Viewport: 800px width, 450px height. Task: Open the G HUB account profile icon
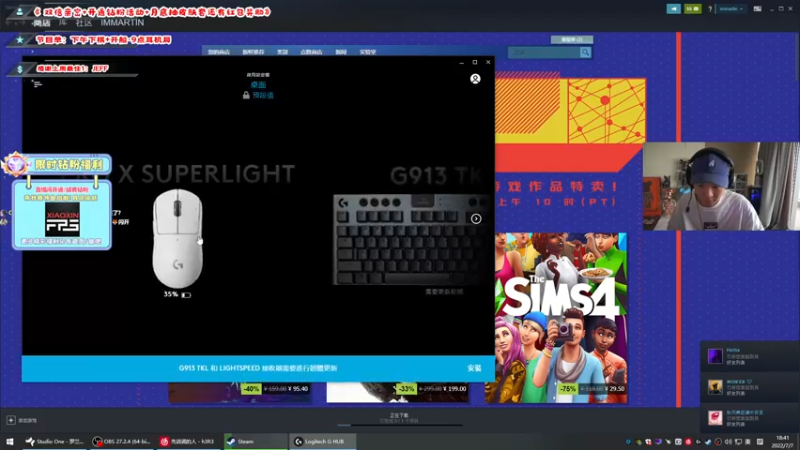click(475, 79)
